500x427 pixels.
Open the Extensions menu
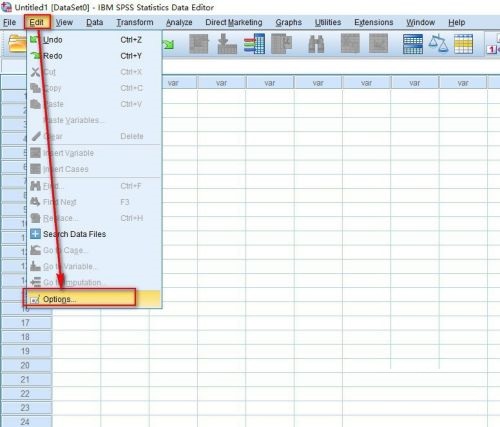(374, 22)
